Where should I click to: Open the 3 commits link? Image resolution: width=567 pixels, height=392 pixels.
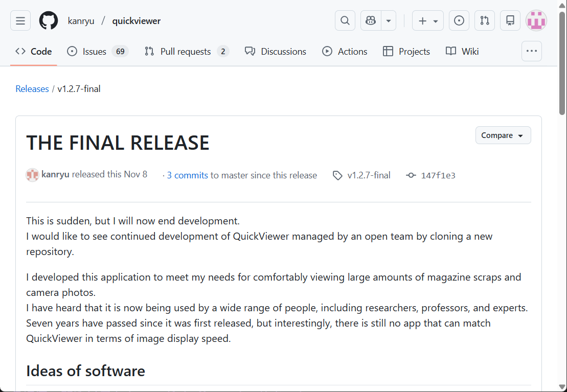click(x=187, y=175)
